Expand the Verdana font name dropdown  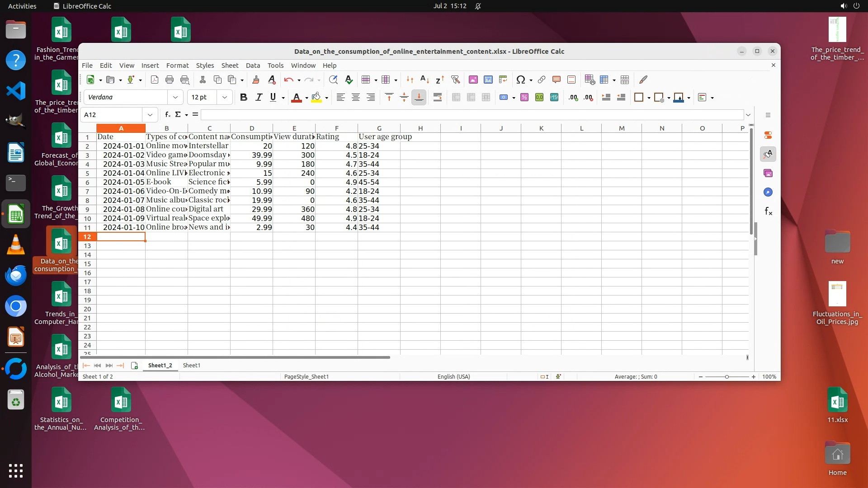[x=175, y=97]
